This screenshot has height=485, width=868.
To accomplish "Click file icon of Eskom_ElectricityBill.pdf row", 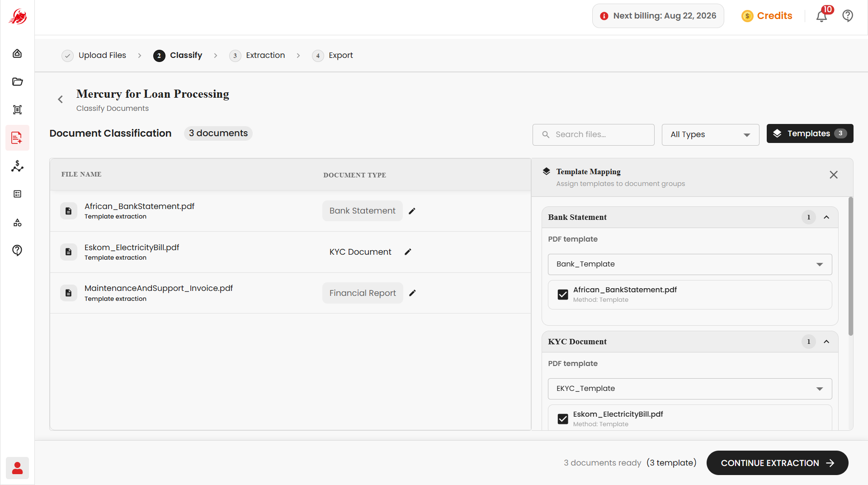I will pyautogui.click(x=68, y=252).
